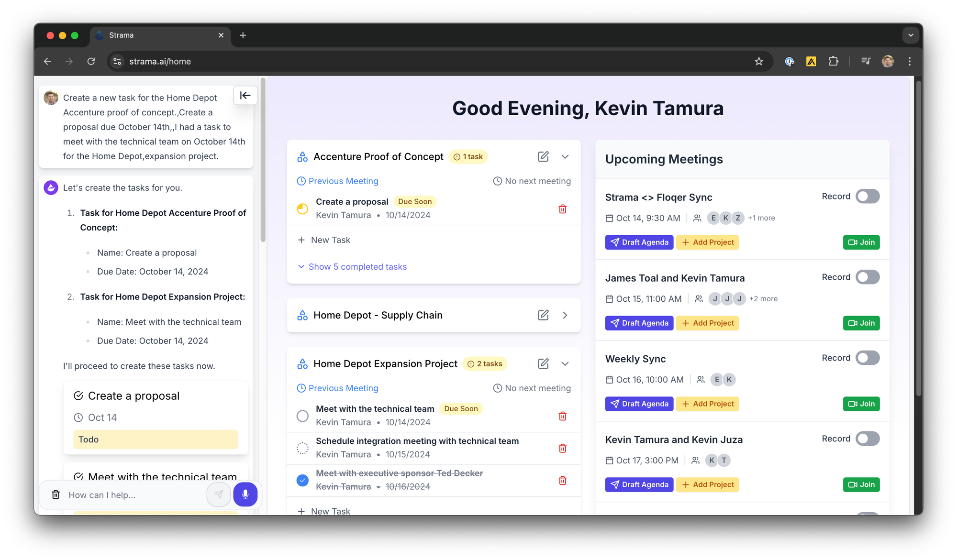
Task: Delete Schedule integration meeting task
Action: [x=562, y=448]
